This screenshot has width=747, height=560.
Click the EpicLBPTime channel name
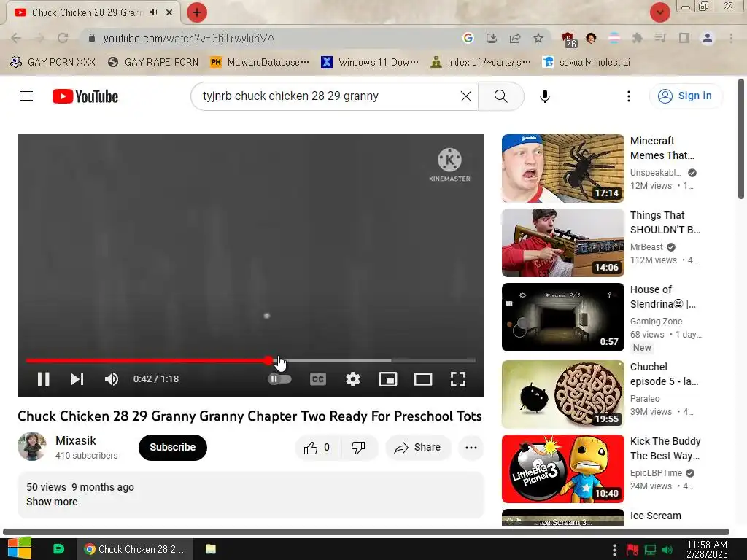click(656, 472)
